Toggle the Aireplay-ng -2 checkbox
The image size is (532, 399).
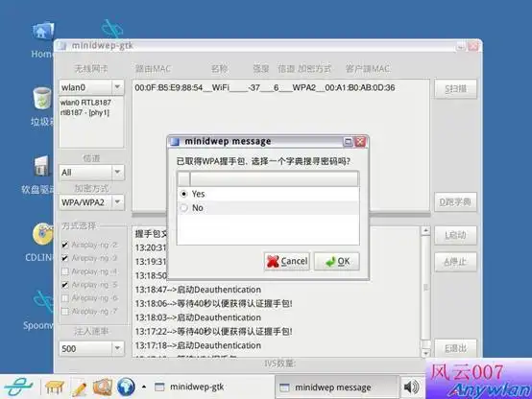click(x=65, y=245)
